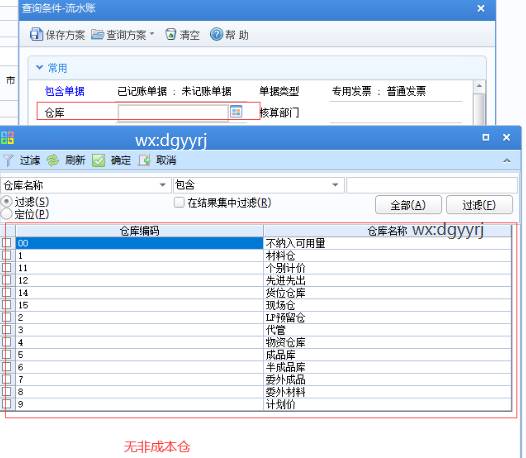
Task: Click the 全部(A) button
Action: pyautogui.click(x=408, y=205)
